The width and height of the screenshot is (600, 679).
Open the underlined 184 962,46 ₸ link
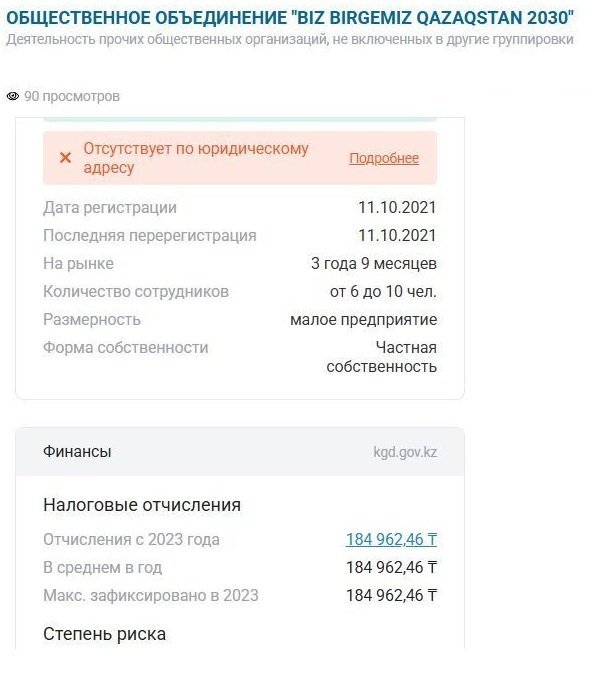[x=391, y=540]
